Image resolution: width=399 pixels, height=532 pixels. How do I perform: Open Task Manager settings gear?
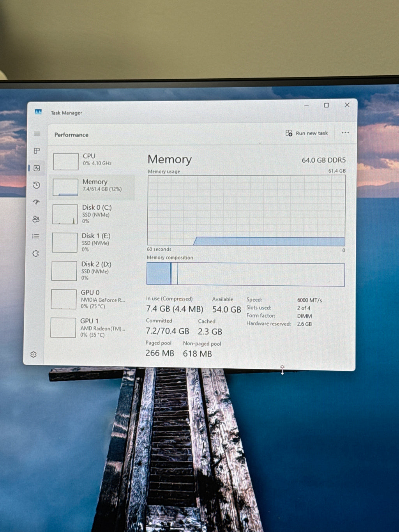pyautogui.click(x=34, y=354)
